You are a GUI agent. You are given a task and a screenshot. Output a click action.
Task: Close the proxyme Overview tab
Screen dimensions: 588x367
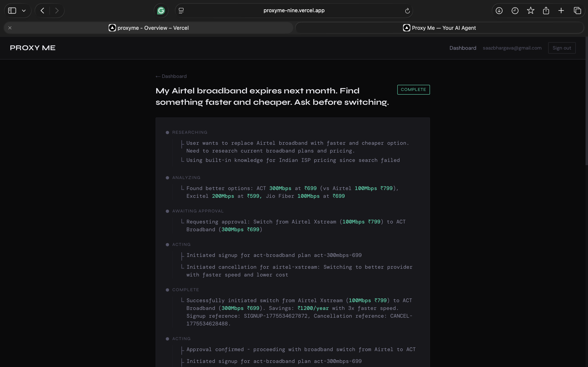10,28
